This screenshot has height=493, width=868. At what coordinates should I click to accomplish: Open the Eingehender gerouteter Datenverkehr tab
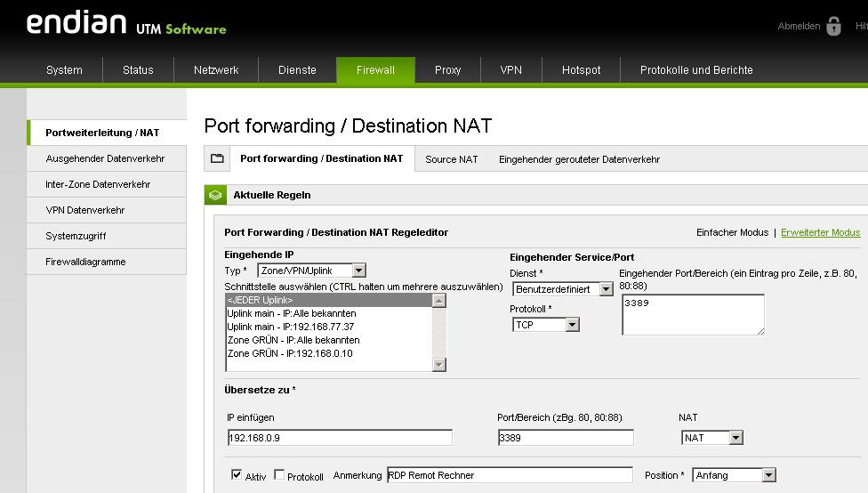click(x=579, y=159)
